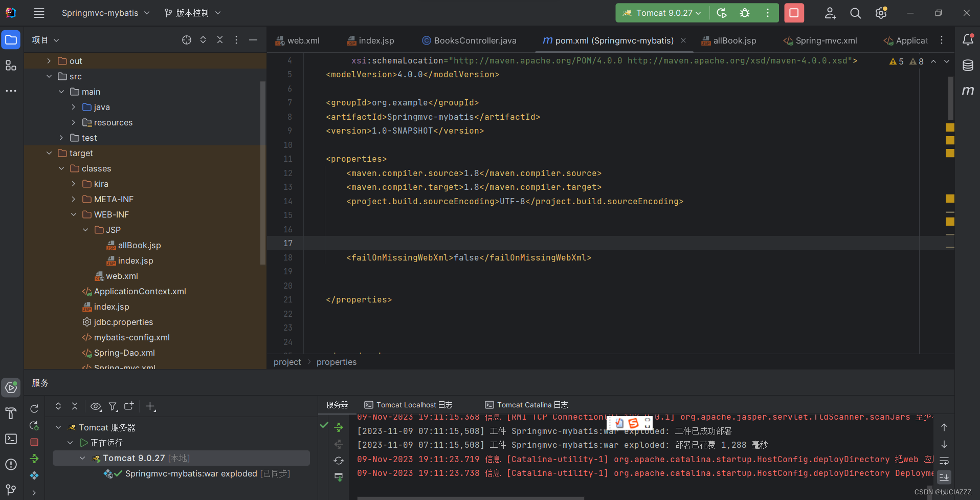This screenshot has width=980, height=500.
Task: Click the Debug Tomcat icon in toolbar
Action: pyautogui.click(x=744, y=13)
